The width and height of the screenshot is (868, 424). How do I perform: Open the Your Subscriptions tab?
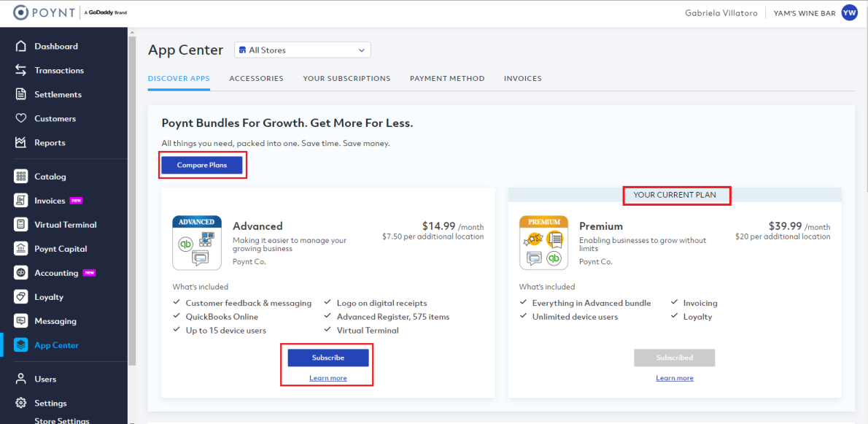tap(346, 79)
